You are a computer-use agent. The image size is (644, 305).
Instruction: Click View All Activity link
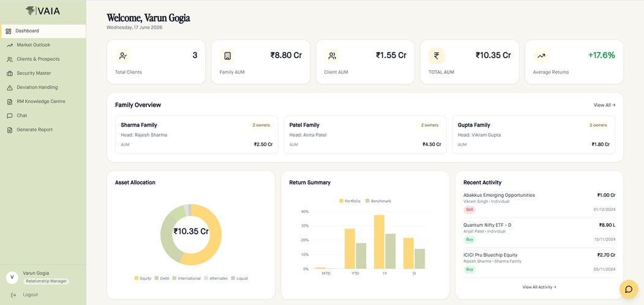pos(539,287)
